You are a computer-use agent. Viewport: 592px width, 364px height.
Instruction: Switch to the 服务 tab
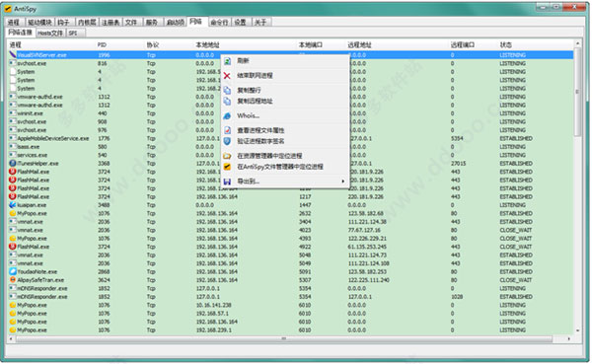click(152, 23)
